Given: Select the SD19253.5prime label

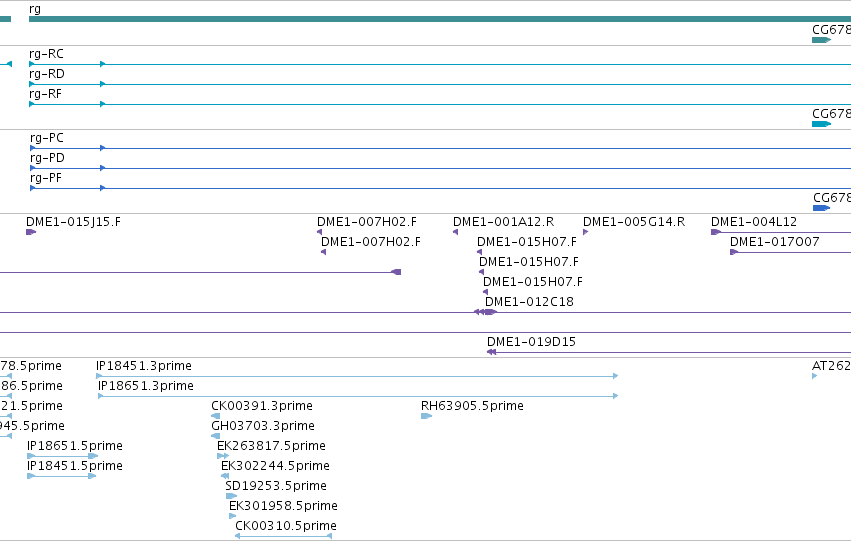Looking at the screenshot, I should point(276,486).
